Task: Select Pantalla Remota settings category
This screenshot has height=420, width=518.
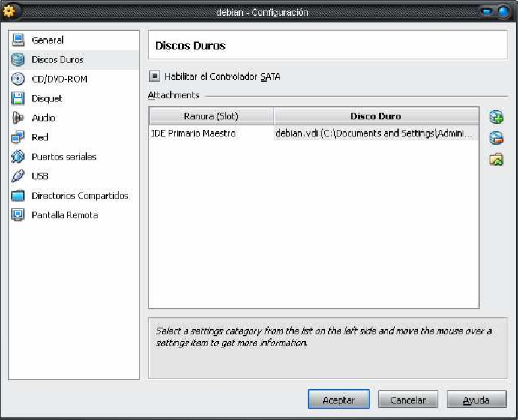Action: coord(64,215)
